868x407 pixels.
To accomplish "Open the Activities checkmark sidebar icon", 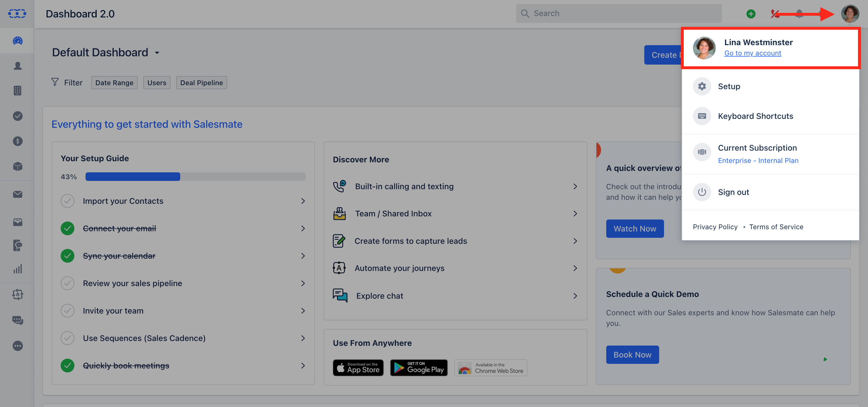I will pos(17,116).
